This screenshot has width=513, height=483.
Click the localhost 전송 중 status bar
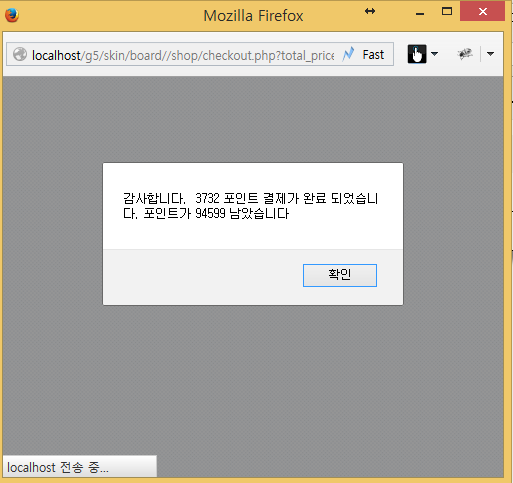click(x=80, y=467)
